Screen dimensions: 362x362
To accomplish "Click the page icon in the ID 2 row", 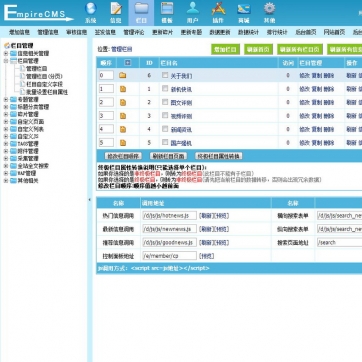I will (123, 102).
